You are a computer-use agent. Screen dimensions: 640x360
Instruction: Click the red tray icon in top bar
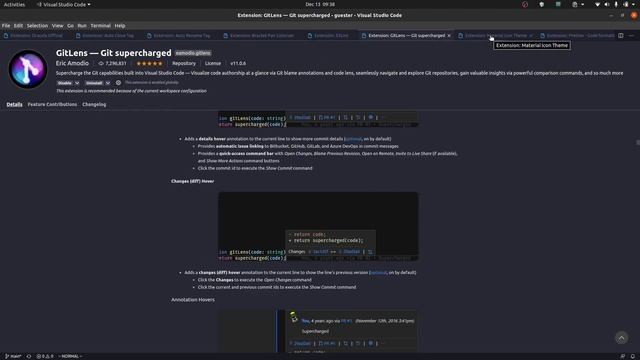(525, 4)
